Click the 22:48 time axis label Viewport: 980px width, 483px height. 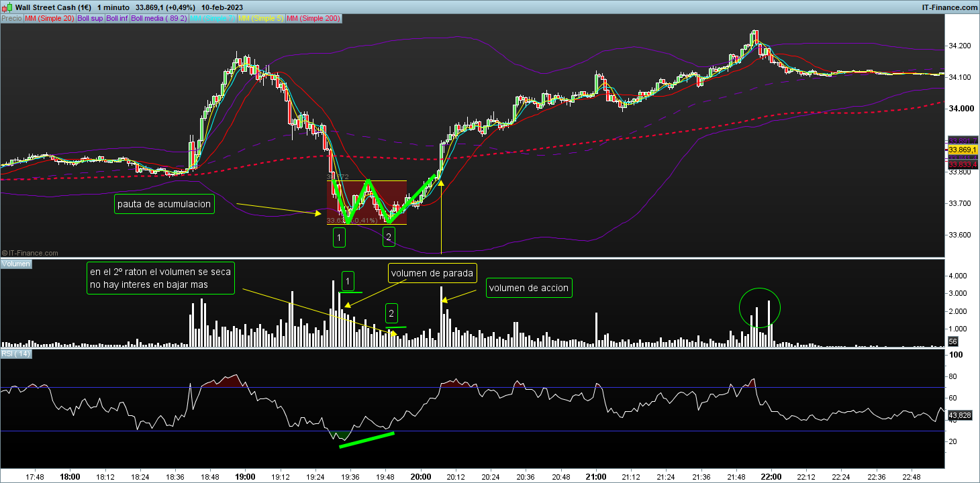point(911,477)
